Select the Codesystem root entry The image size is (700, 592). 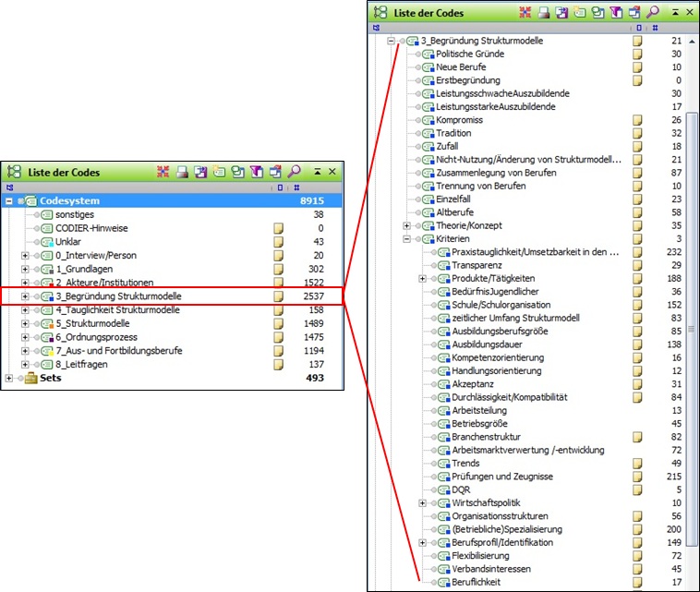coord(70,200)
